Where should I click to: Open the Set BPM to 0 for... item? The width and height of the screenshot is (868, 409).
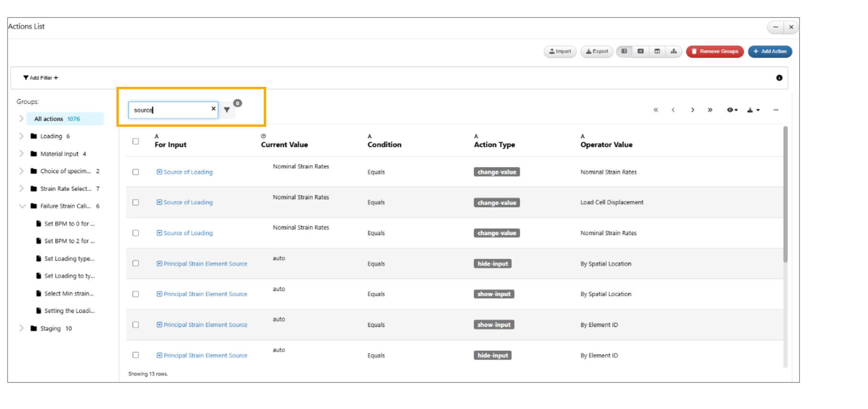[x=69, y=224]
